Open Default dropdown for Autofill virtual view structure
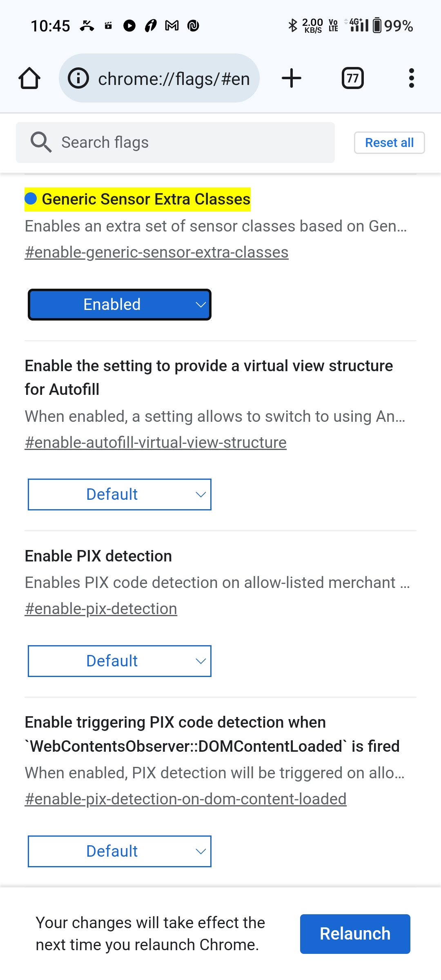This screenshot has width=441, height=980. (x=120, y=494)
